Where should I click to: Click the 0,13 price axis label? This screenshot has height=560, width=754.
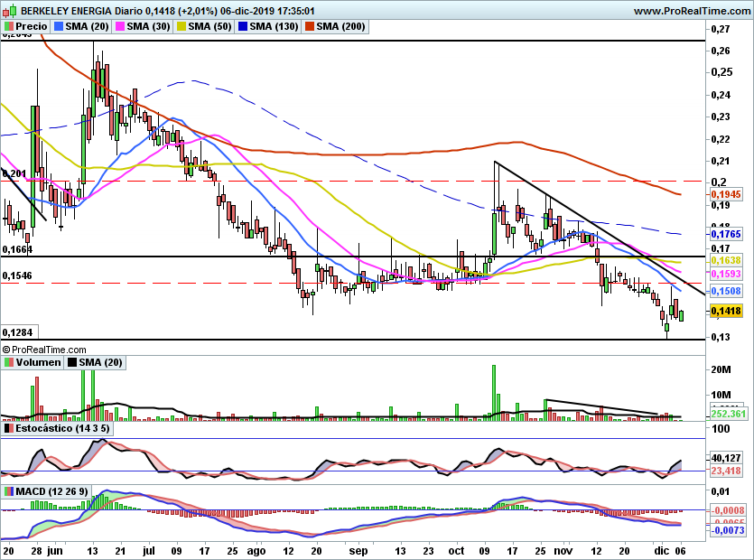point(721,337)
